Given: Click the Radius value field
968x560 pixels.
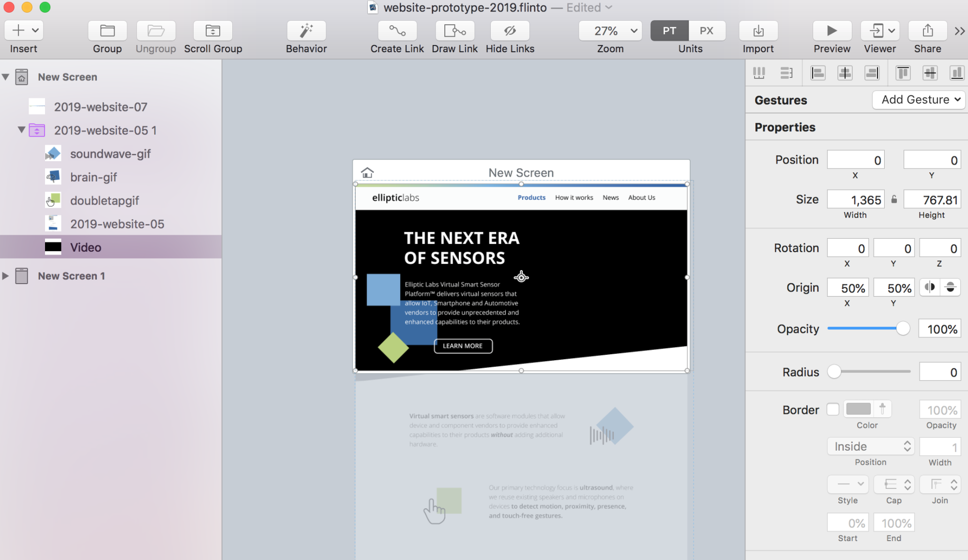Looking at the screenshot, I should (x=939, y=372).
